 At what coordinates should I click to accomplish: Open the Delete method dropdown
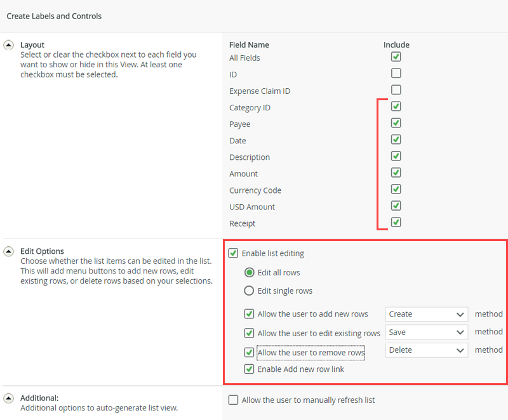pos(426,350)
